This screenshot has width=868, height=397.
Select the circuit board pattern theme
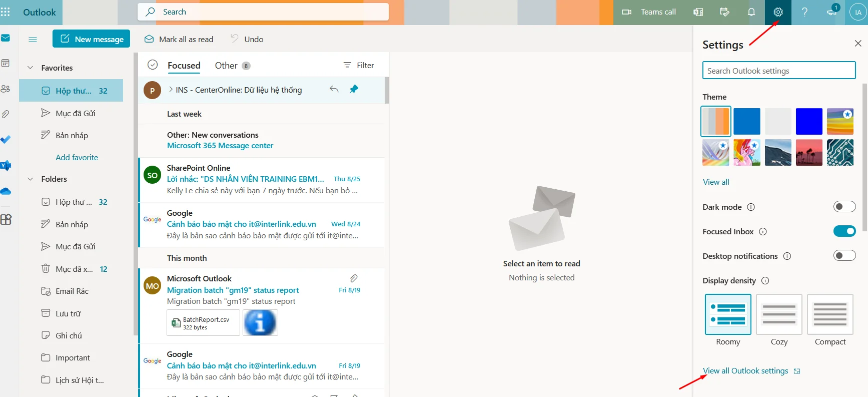840,152
